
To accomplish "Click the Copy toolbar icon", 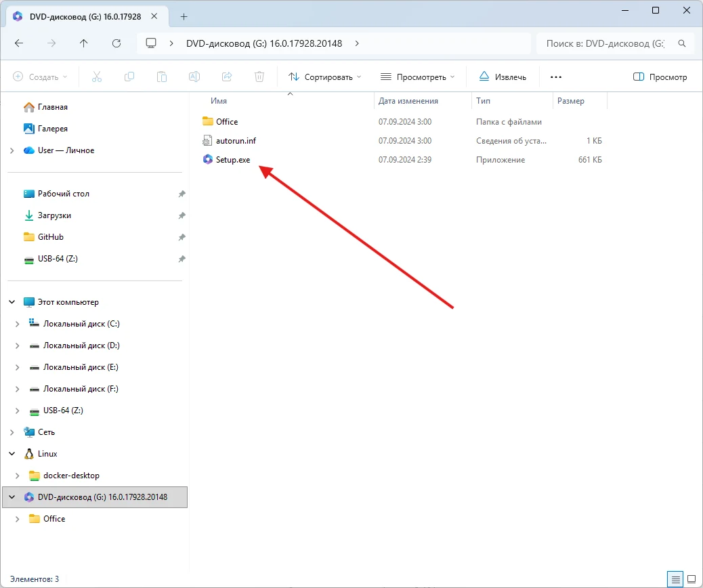I will click(x=129, y=77).
